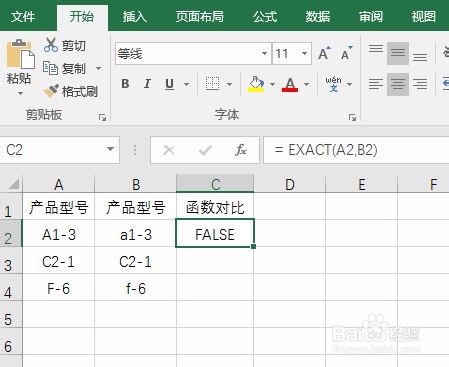Screen dimensions: 449x367
Task: Click formula bar with EXACT(A2,B2)
Action: pyautogui.click(x=356, y=150)
